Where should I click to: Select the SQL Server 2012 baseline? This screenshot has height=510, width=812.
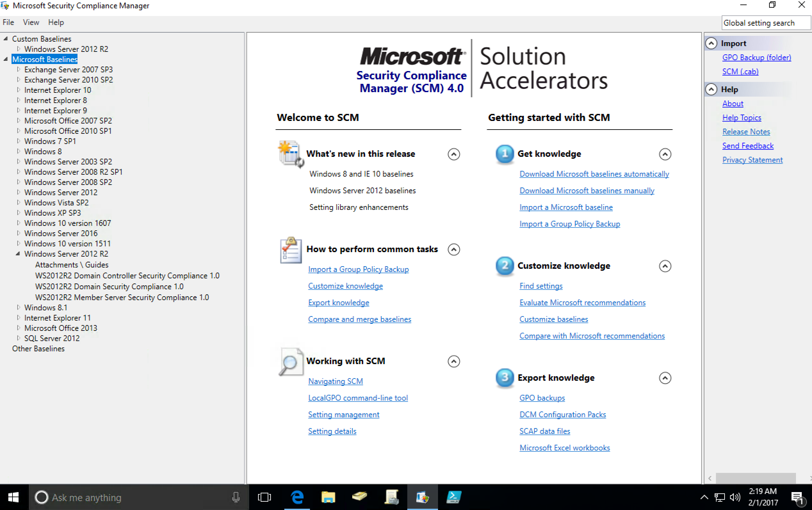click(x=52, y=338)
